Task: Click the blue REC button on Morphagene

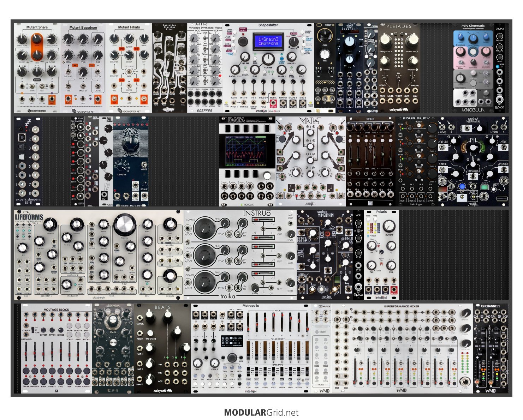Action: [x=462, y=186]
